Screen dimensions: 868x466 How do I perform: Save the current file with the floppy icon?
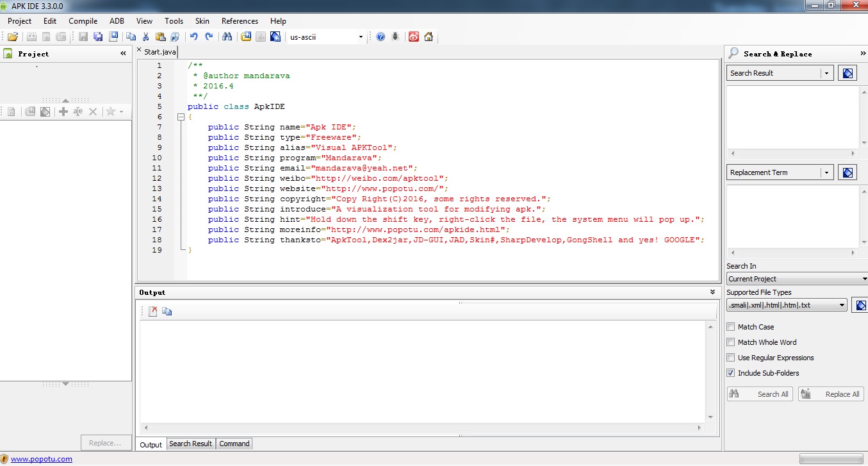[83, 37]
